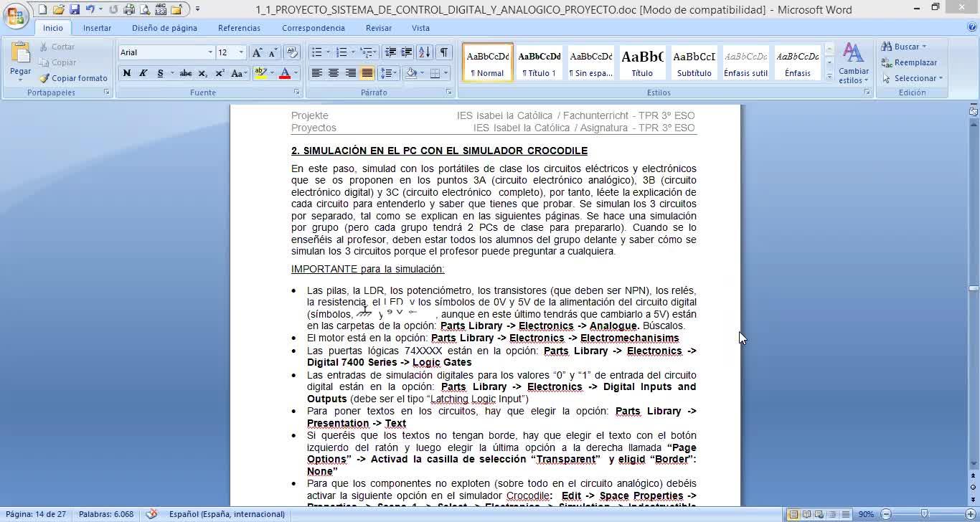Image resolution: width=980 pixels, height=522 pixels.
Task: Open the font size dropdown
Action: 241,52
